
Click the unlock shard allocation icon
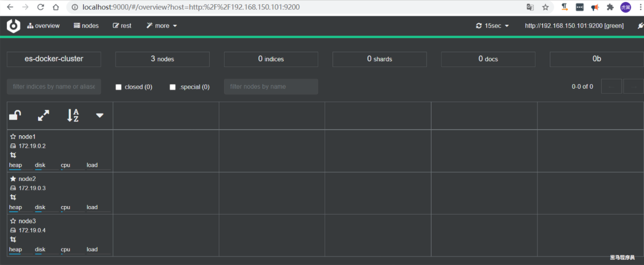pyautogui.click(x=15, y=115)
